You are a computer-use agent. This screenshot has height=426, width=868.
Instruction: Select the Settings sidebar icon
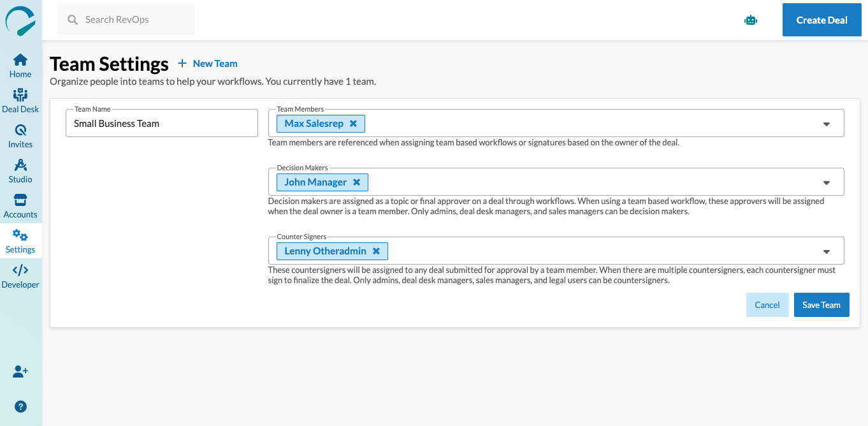tap(20, 240)
